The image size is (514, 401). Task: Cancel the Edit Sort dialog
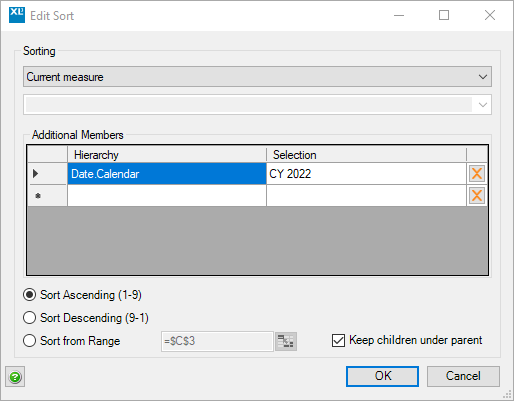463,376
